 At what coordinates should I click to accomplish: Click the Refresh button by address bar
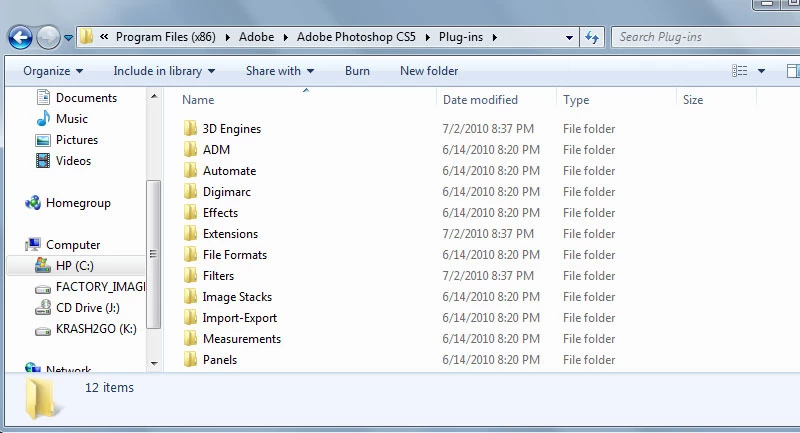[592, 37]
